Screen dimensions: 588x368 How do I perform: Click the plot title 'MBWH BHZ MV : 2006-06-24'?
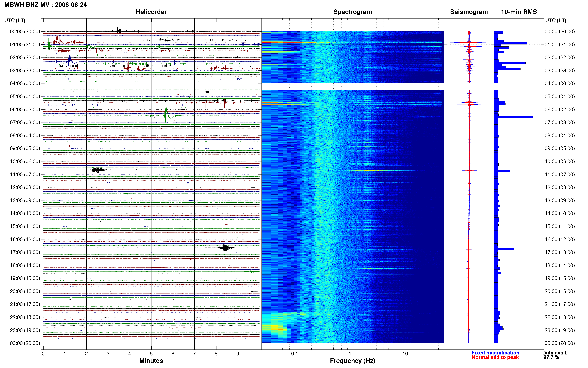tap(45, 5)
